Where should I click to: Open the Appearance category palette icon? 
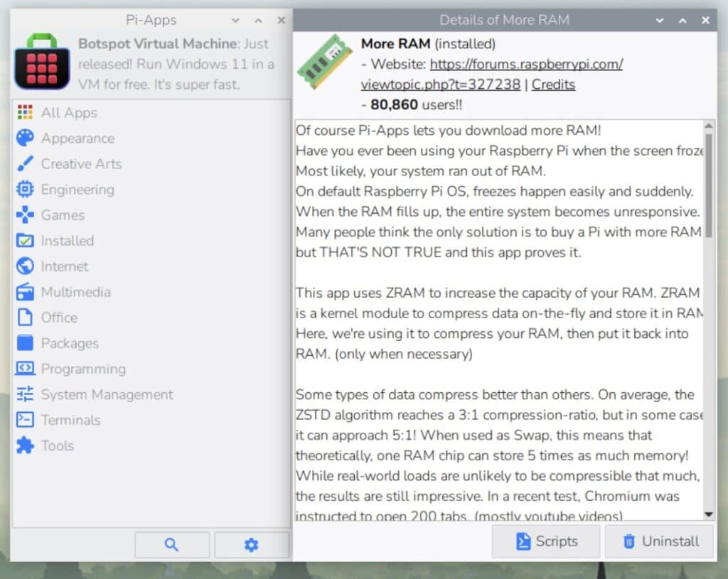25,138
